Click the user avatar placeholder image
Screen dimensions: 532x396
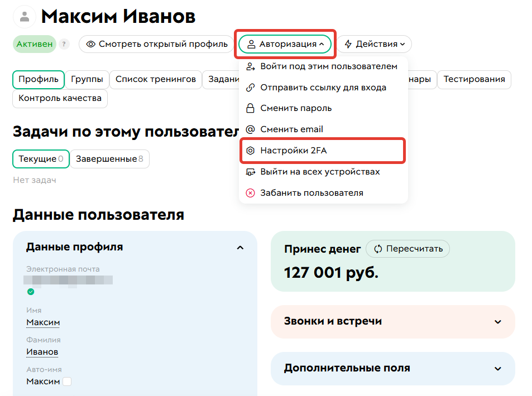coord(24,16)
